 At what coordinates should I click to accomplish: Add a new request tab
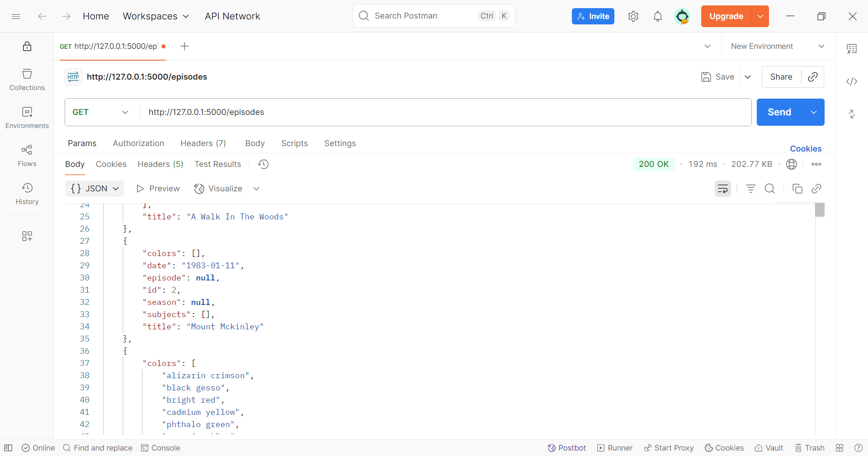[184, 46]
